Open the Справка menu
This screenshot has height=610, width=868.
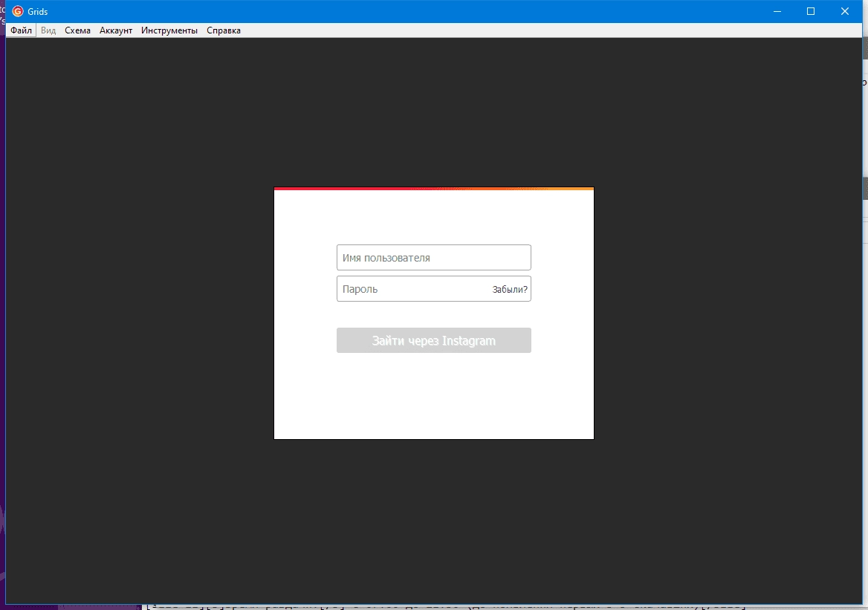(x=224, y=30)
